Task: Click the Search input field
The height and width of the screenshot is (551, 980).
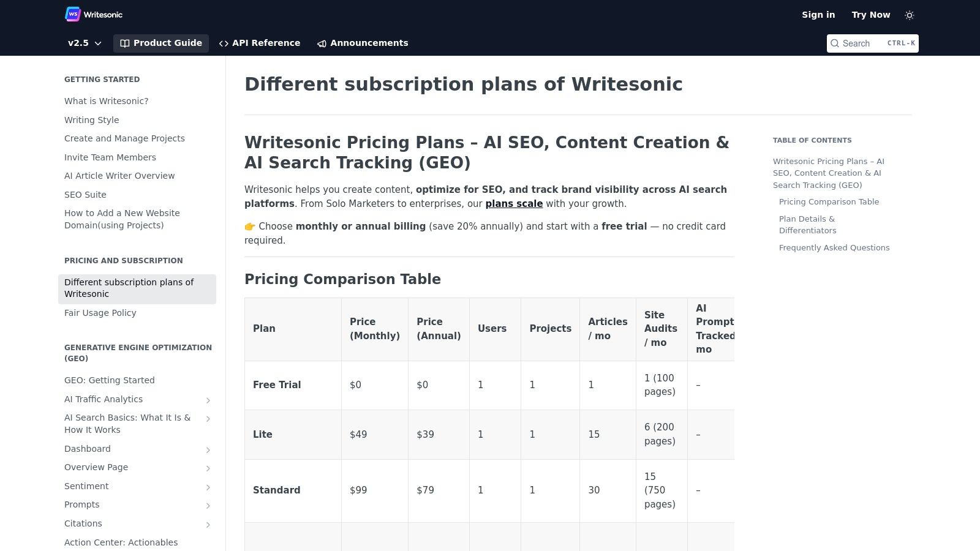Action: [x=864, y=43]
